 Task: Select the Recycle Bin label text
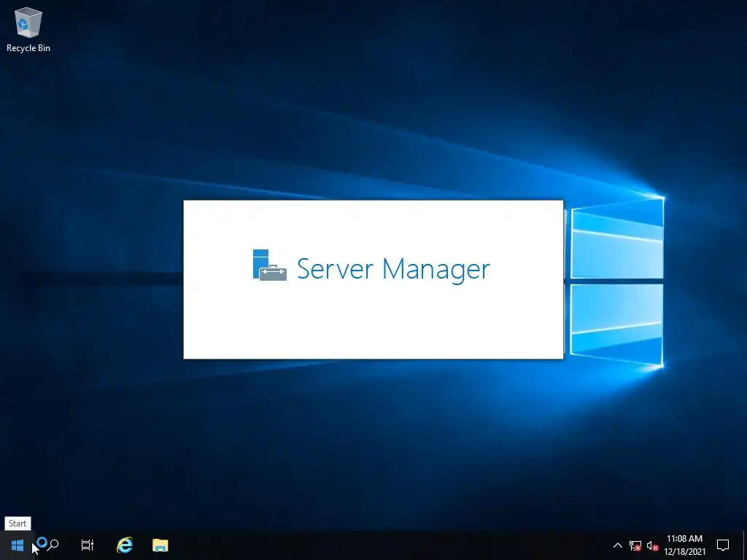[x=28, y=48]
